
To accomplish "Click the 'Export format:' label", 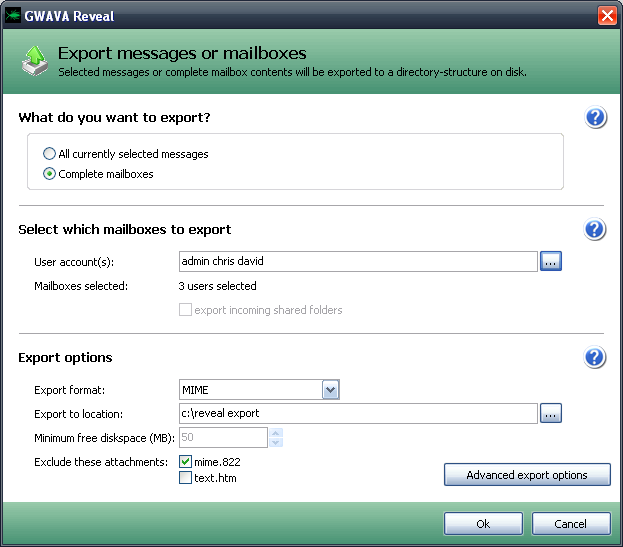I will point(70,390).
